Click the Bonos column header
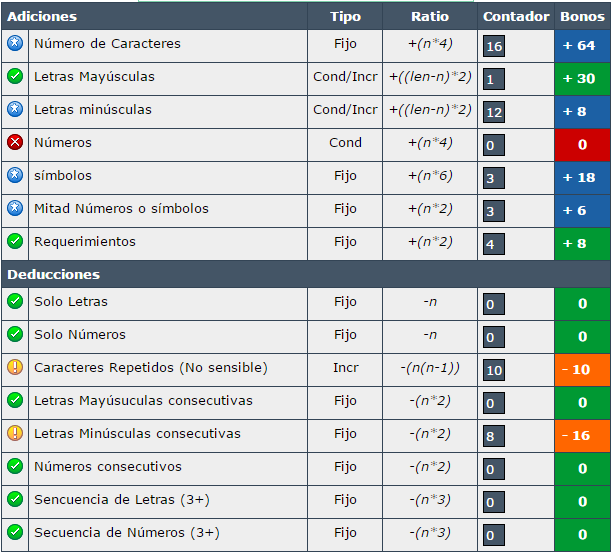Image resolution: width=612 pixels, height=552 pixels. [x=582, y=16]
